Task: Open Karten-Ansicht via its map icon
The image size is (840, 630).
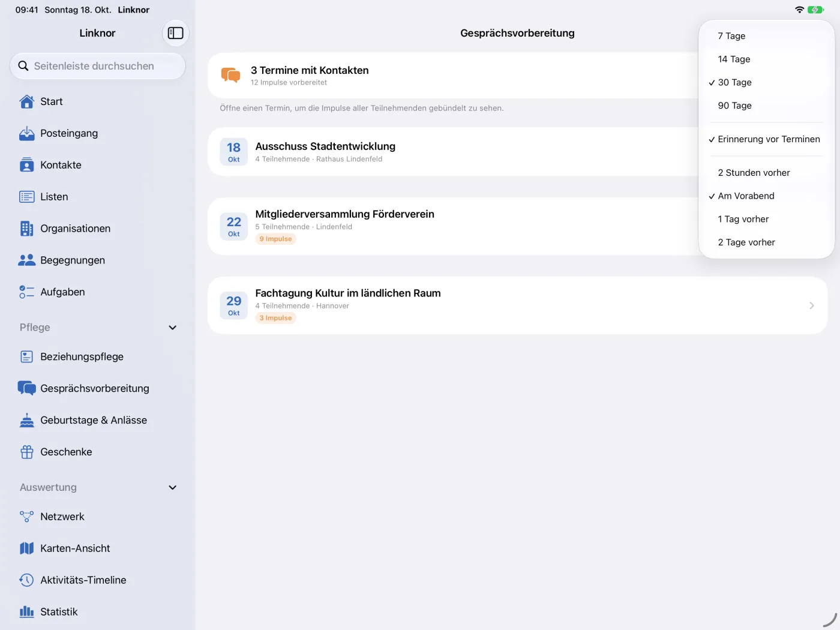Action: 27,548
